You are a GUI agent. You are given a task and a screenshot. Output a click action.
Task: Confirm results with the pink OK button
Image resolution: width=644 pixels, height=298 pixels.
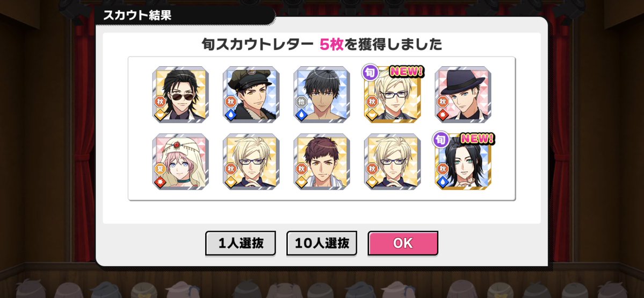tap(403, 243)
